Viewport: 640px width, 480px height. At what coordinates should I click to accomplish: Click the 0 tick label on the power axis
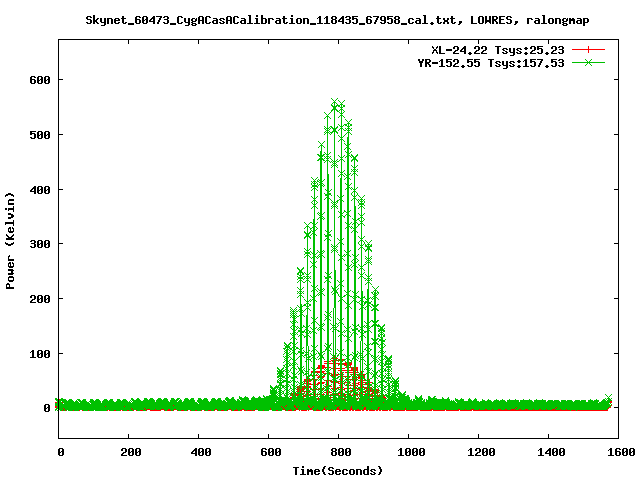pos(47,408)
